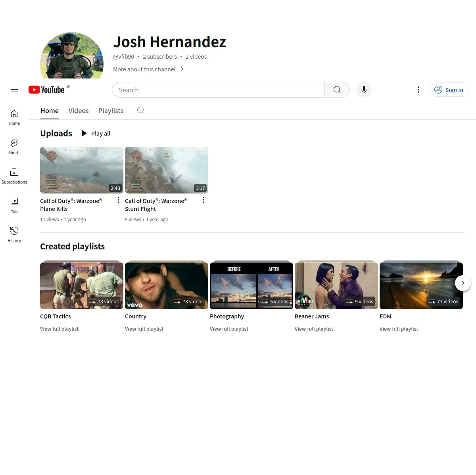This screenshot has width=476, height=475.
Task: Open Beaner Jams playlist thumbnail
Action: (336, 285)
